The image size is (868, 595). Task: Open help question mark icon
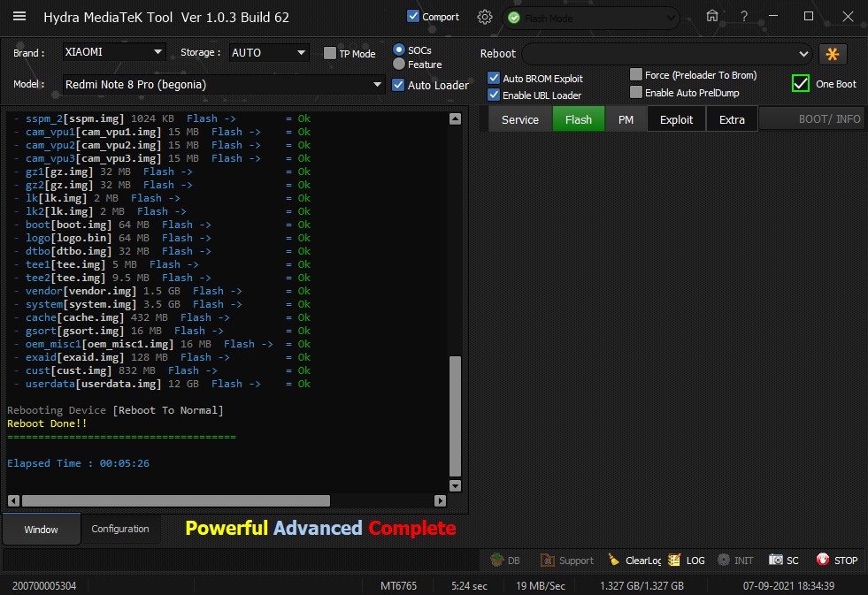click(744, 17)
